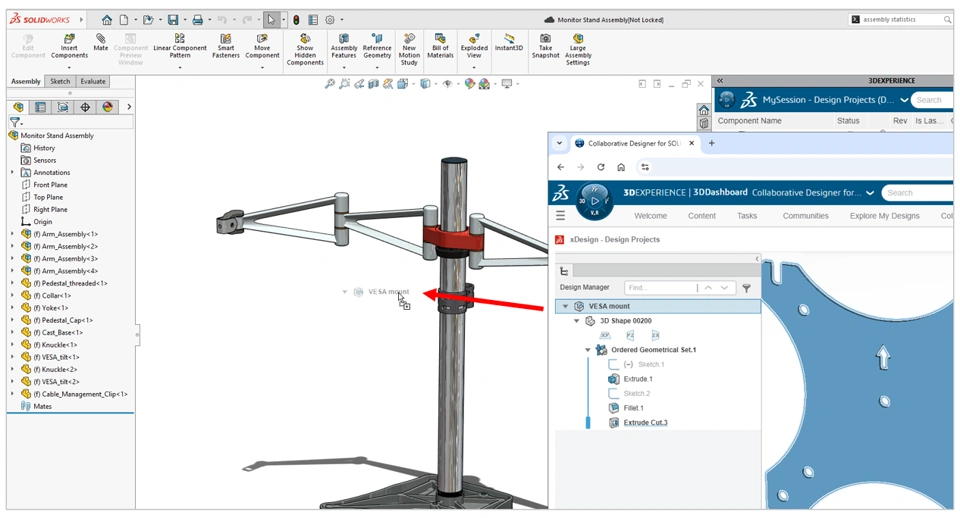Expand more manager tabs chevron
The image size is (960, 518).
pyautogui.click(x=129, y=107)
